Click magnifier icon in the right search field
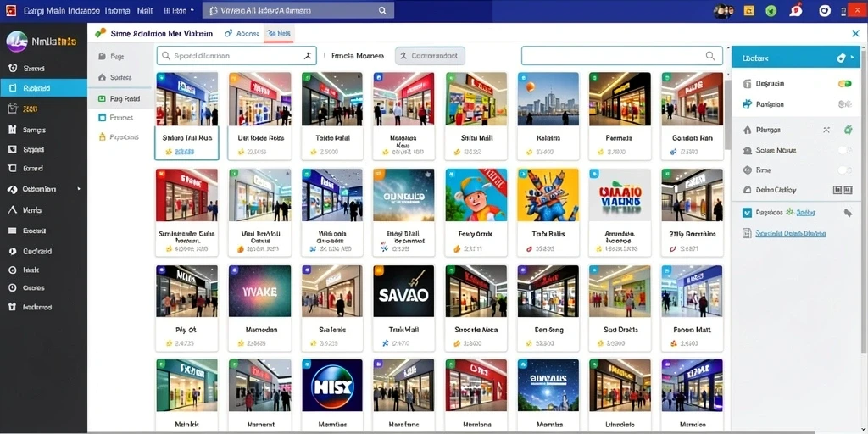 tap(710, 56)
